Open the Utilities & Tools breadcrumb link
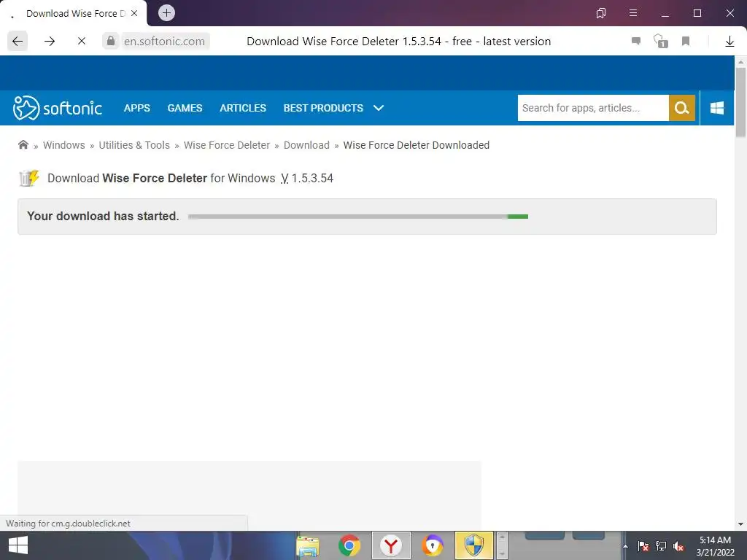This screenshot has height=560, width=747. click(x=134, y=145)
